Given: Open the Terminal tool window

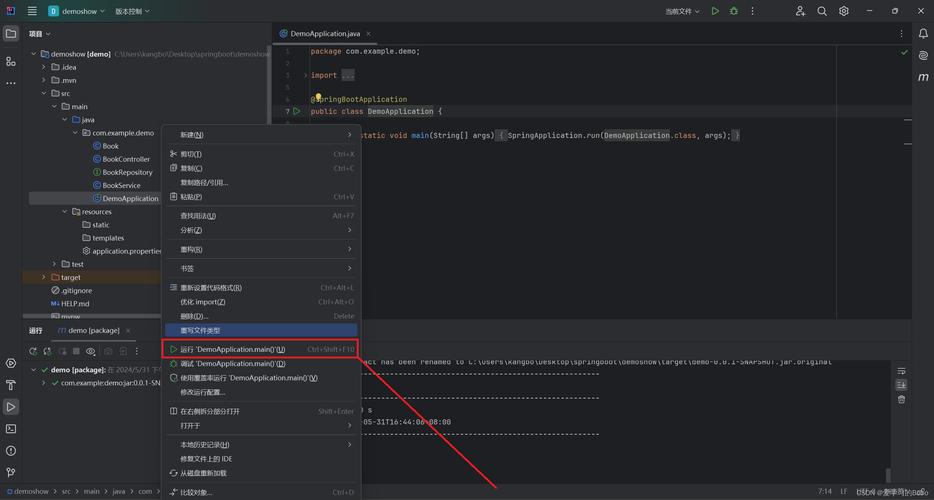Looking at the screenshot, I should [11, 428].
